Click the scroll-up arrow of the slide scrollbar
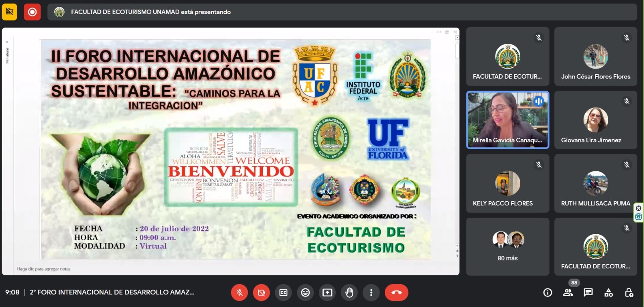 click(x=457, y=38)
